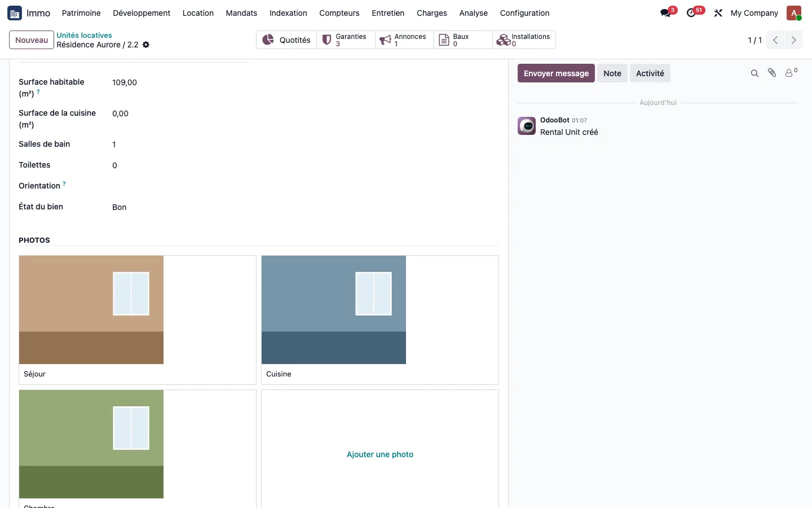Open the Analyse menu

click(x=474, y=13)
